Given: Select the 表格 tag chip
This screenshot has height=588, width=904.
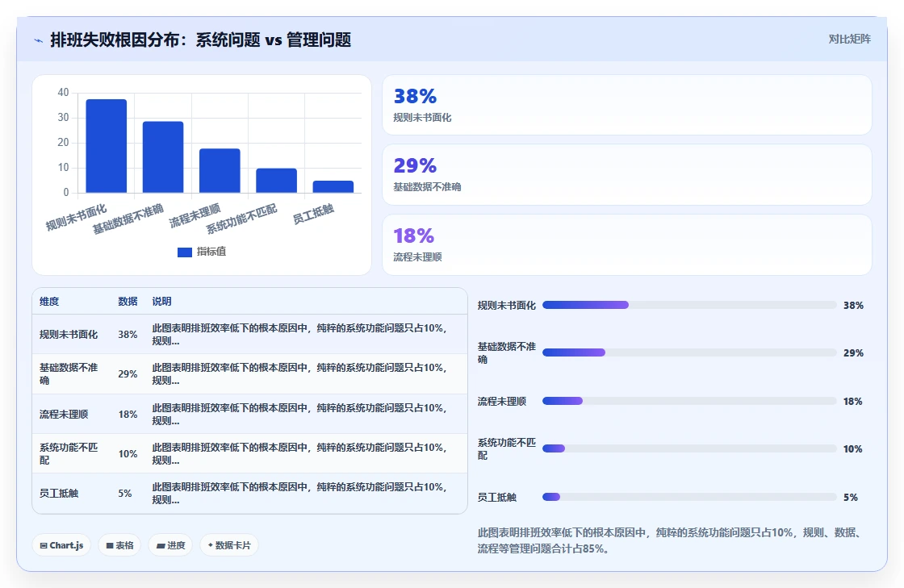Looking at the screenshot, I should (120, 545).
